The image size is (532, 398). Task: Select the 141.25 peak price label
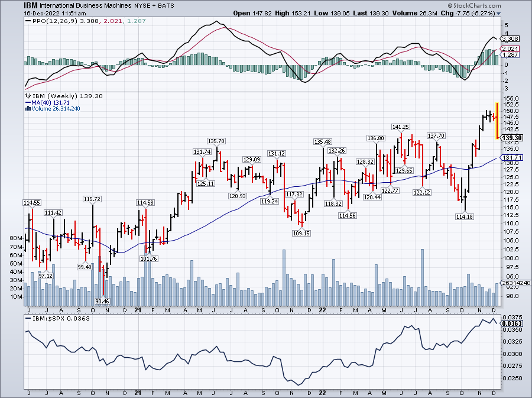pos(401,127)
